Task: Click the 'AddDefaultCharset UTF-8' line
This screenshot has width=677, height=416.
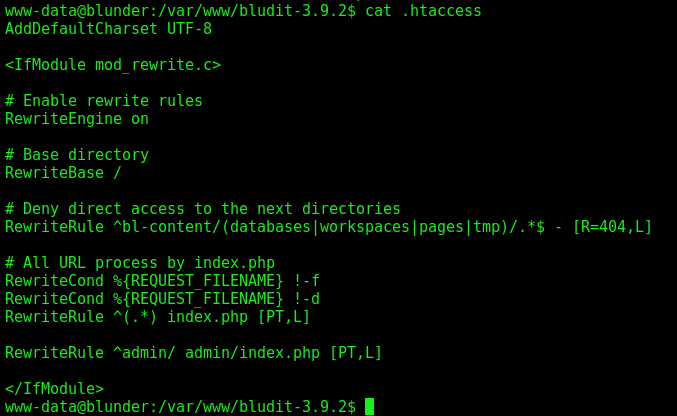Action: (x=108, y=29)
